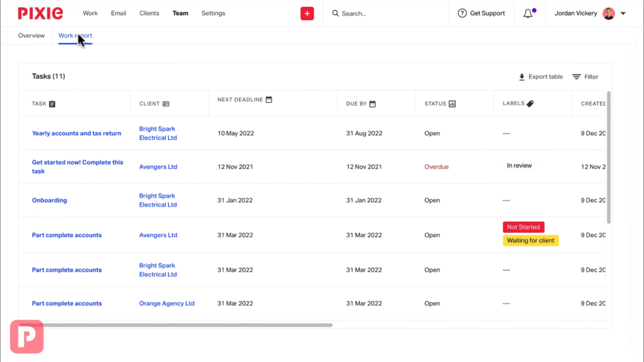Image resolution: width=644 pixels, height=362 pixels.
Task: Open Yearly accounts and tax return task
Action: coord(76,133)
